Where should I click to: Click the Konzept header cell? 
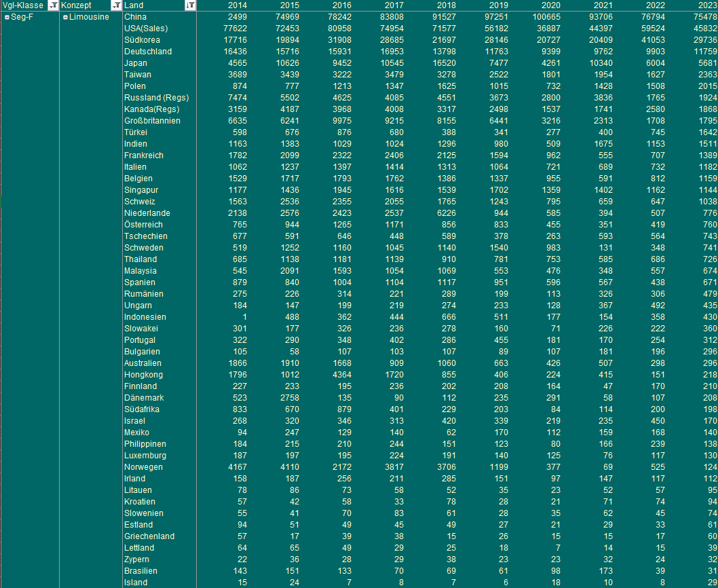(91, 5)
